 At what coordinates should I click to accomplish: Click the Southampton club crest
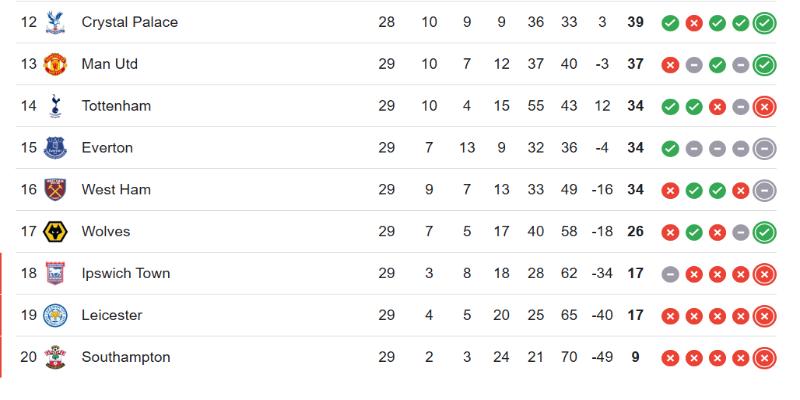pyautogui.click(x=55, y=357)
